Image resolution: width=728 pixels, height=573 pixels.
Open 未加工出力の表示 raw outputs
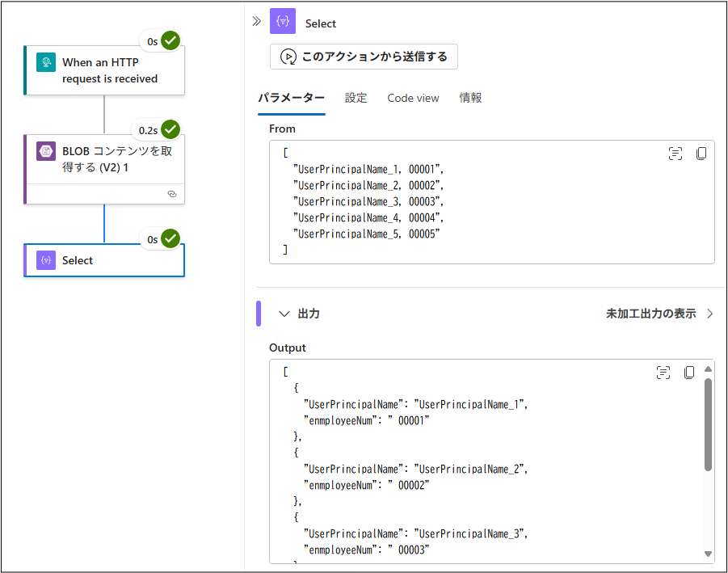point(659,314)
